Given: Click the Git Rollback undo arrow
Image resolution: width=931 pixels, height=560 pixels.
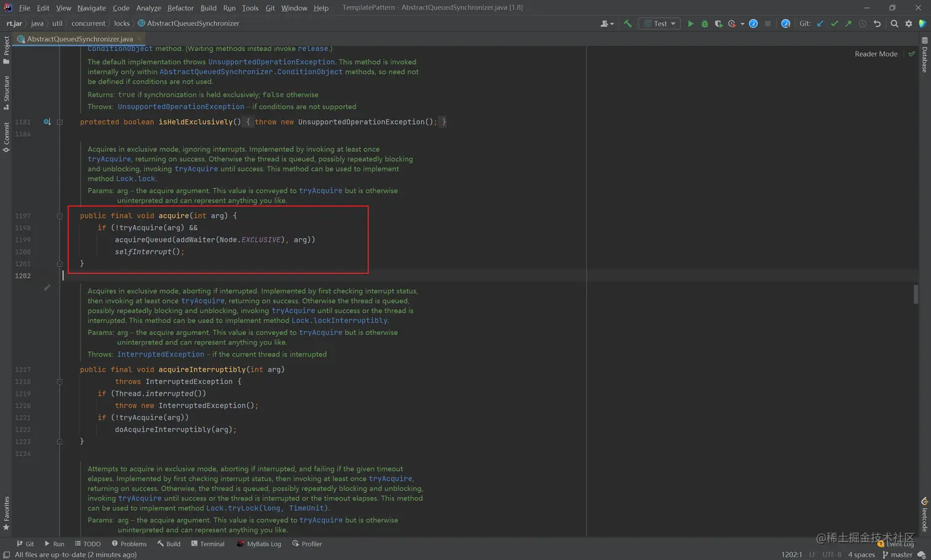Looking at the screenshot, I should click(x=877, y=23).
